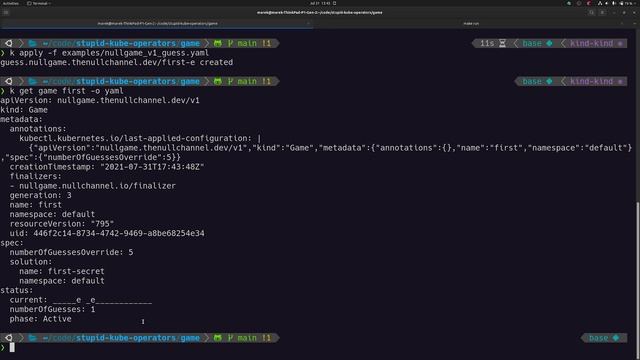Viewport: 640px width, 360px height.
Task: Switch to the 'make run' tab
Action: tap(471, 24)
